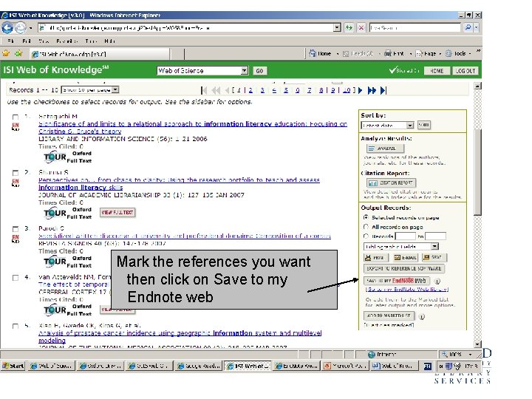This screenshot has height=399, width=532.
Task: Tick checkbox for record 2 Sharma S
Action: pyautogui.click(x=16, y=173)
